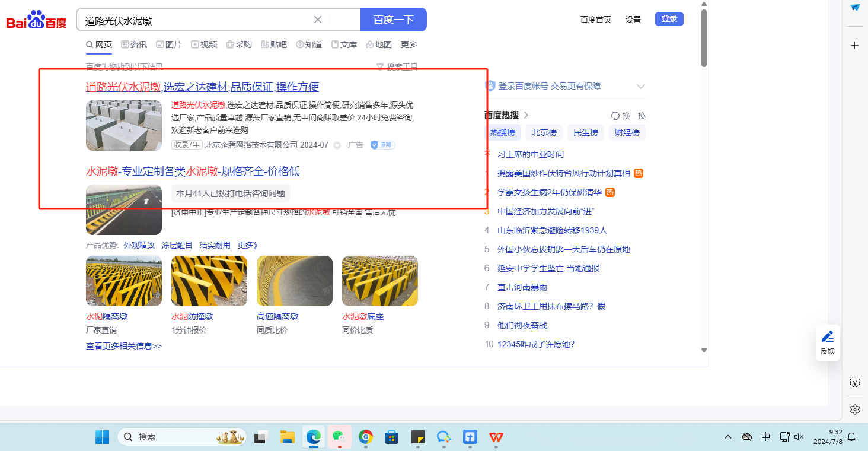
Task: Click the 水泥防撞墩 product thumbnail
Action: point(209,281)
